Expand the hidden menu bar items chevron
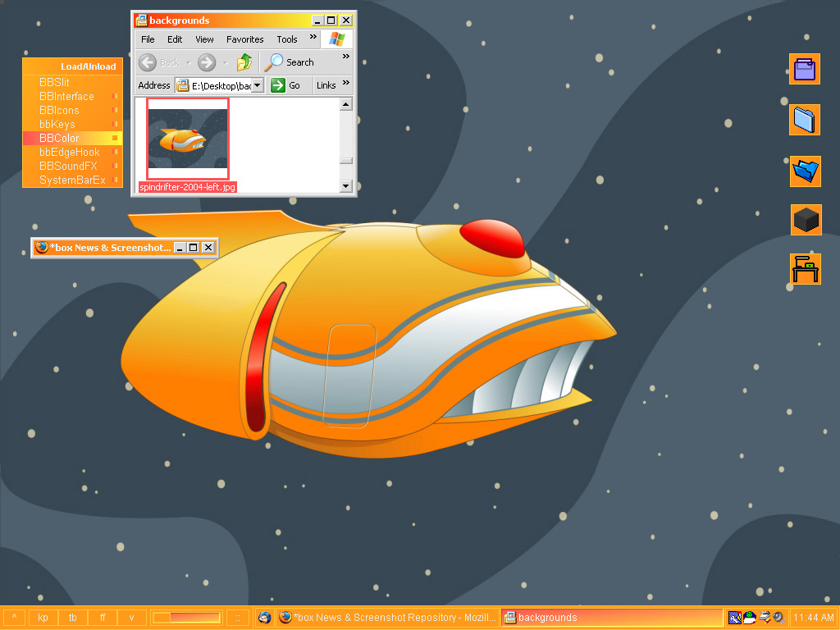The image size is (840, 630). [313, 36]
